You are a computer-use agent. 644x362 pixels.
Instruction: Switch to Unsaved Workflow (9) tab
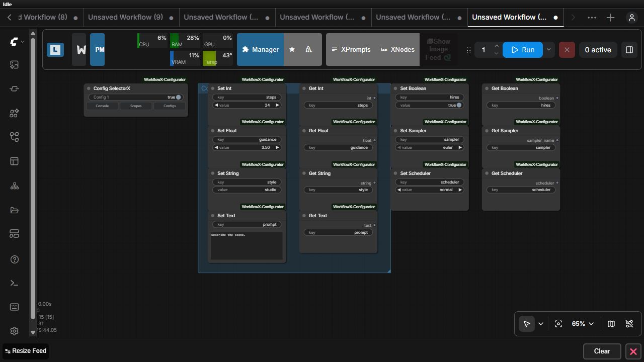coord(125,17)
